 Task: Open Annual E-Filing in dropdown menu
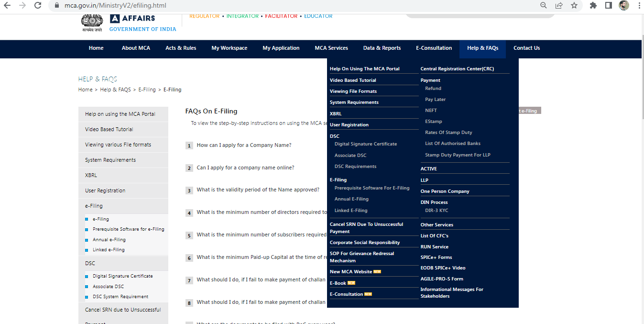coord(351,199)
